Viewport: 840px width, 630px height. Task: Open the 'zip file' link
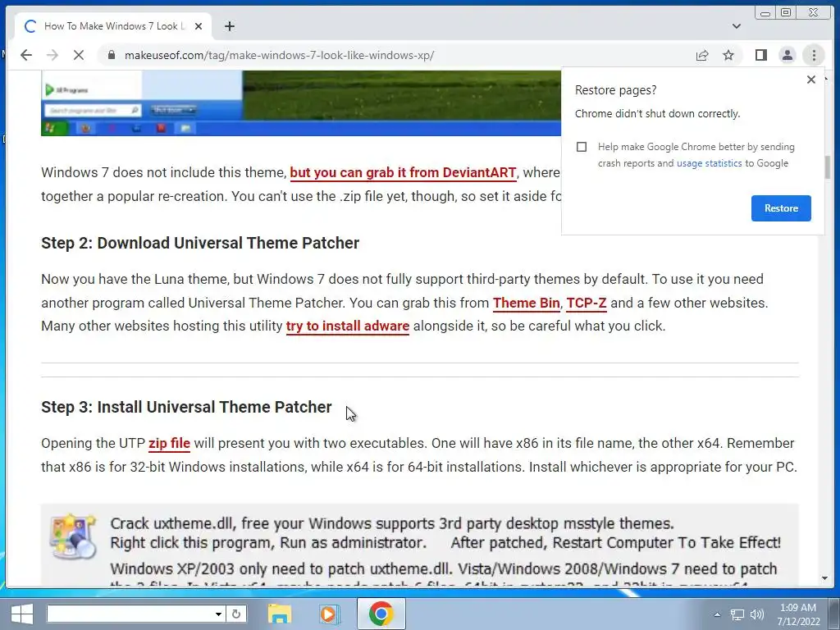(x=169, y=444)
